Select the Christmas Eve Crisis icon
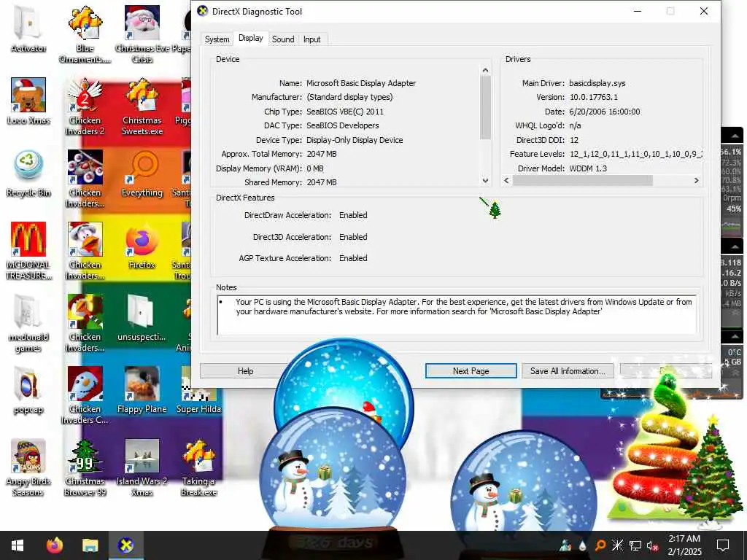The width and height of the screenshot is (747, 560). (x=142, y=34)
